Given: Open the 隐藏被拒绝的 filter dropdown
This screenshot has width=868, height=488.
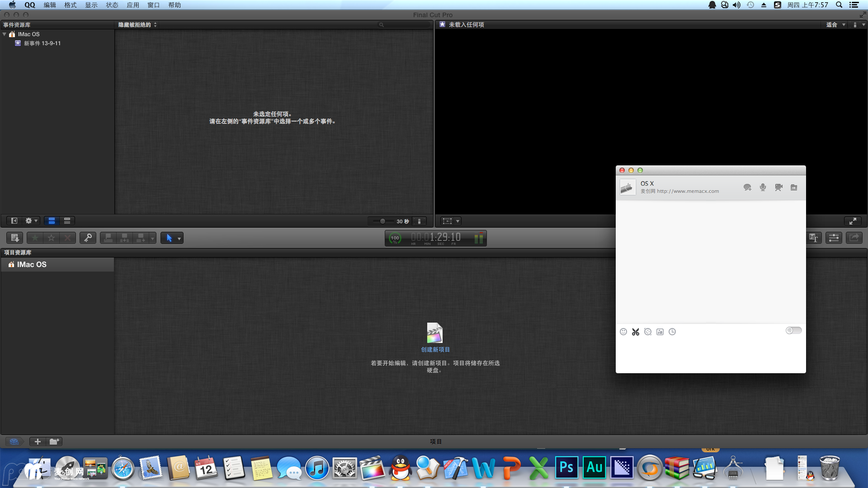Looking at the screenshot, I should (x=137, y=25).
